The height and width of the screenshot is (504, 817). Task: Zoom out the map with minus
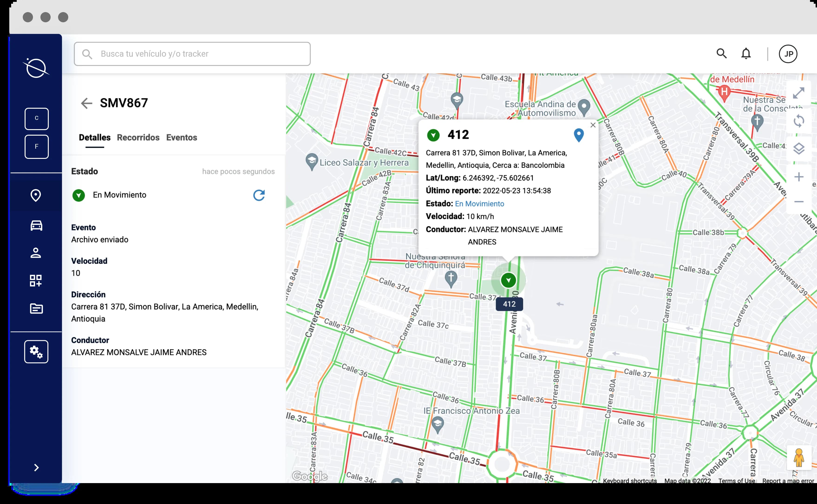coord(799,202)
